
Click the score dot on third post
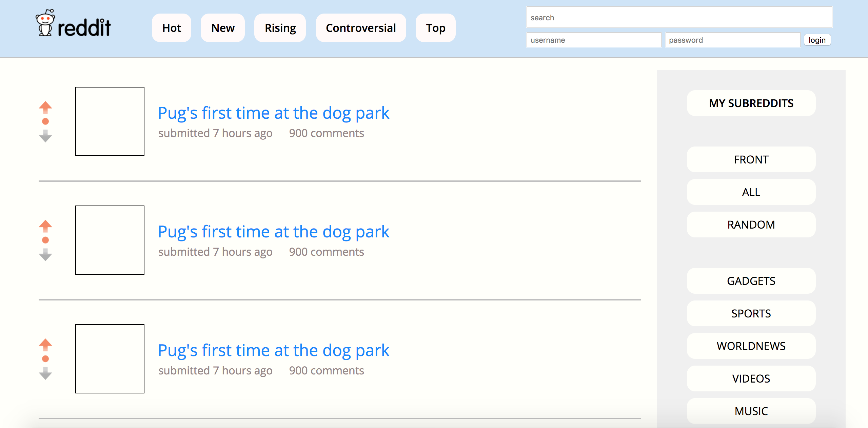(45, 359)
